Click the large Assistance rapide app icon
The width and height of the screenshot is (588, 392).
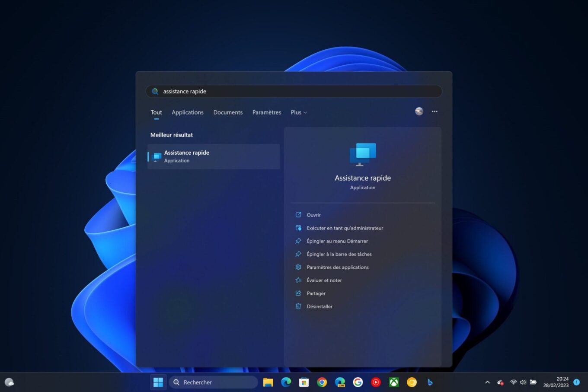click(363, 154)
